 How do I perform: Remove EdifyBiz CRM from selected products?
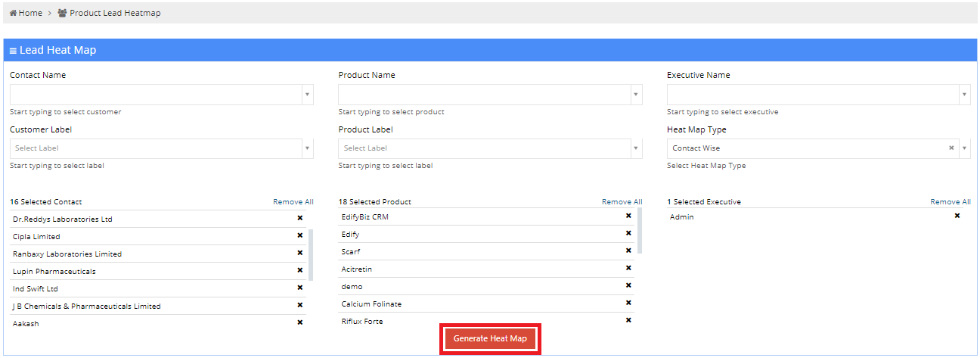tap(628, 216)
